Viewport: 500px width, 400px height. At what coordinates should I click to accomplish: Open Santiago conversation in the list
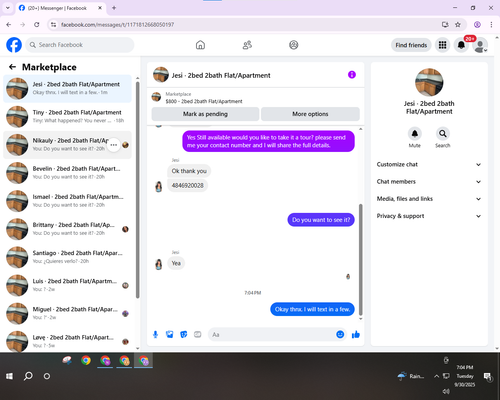pyautogui.click(x=67, y=257)
